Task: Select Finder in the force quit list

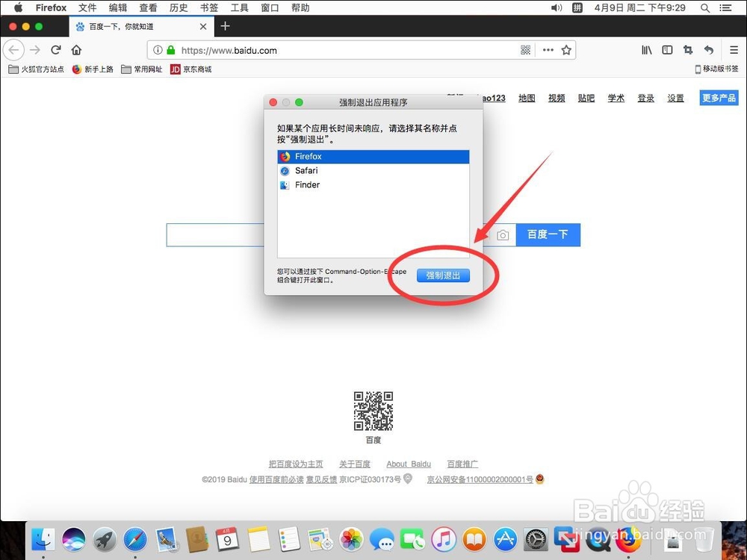Action: [x=373, y=184]
